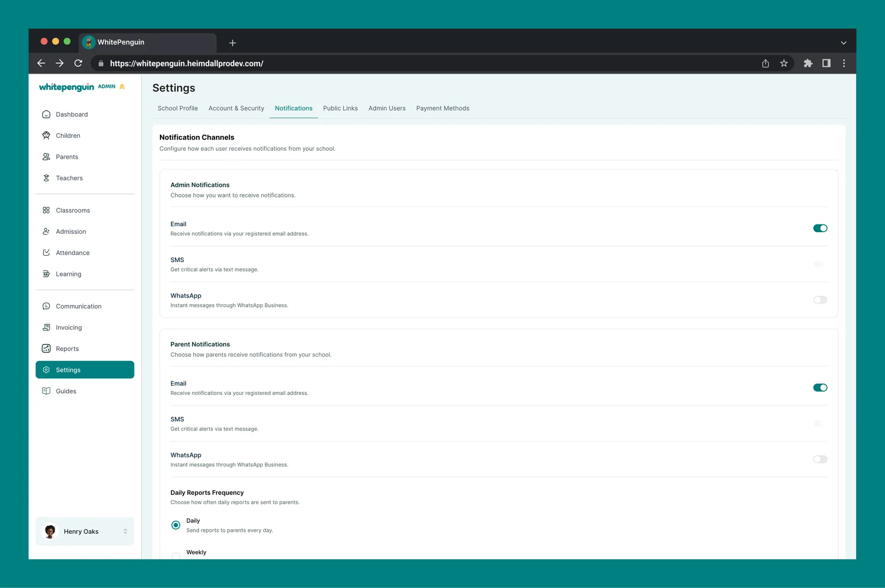Open the Communication chat icon
The image size is (885, 588).
pyautogui.click(x=46, y=306)
